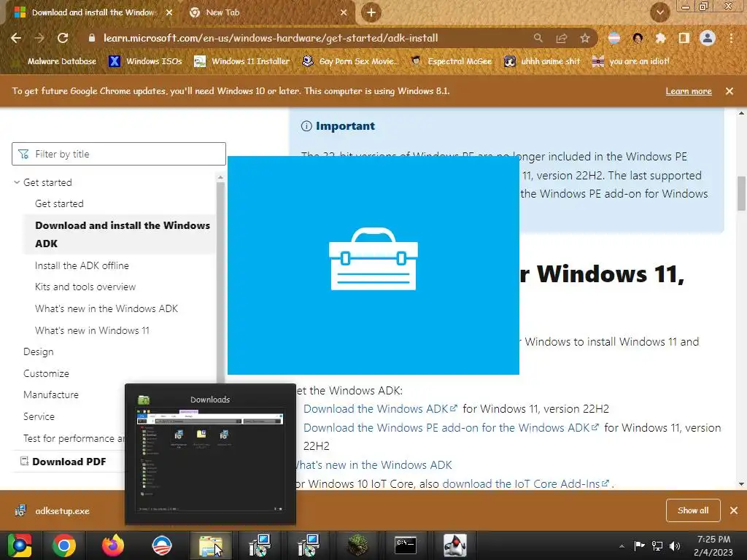This screenshot has height=560, width=747.
Task: Open the Windows ISOs bookmark
Action: coord(145,61)
